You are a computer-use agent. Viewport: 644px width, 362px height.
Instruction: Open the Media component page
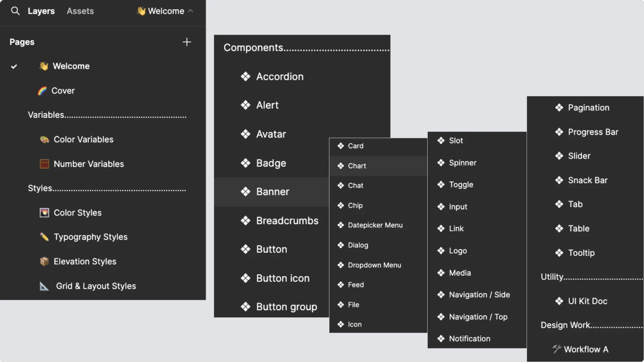click(x=460, y=273)
